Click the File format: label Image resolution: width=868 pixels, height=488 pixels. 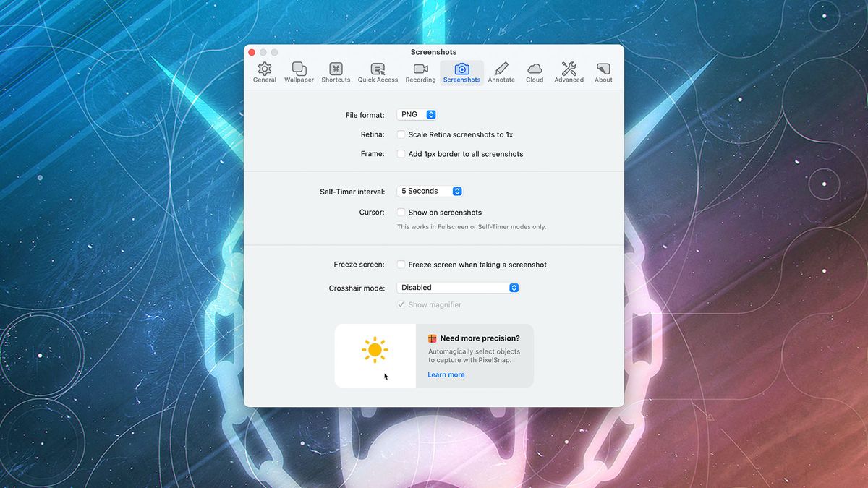point(365,115)
